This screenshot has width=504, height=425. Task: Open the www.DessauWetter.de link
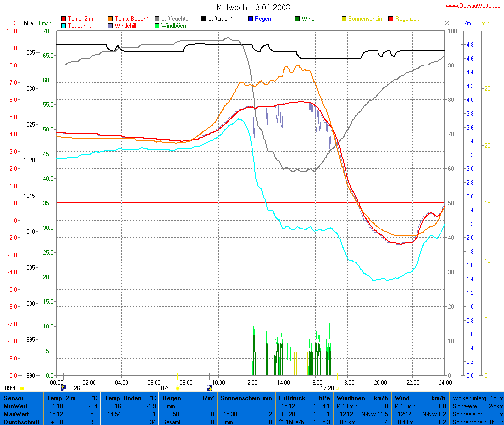coord(474,6)
